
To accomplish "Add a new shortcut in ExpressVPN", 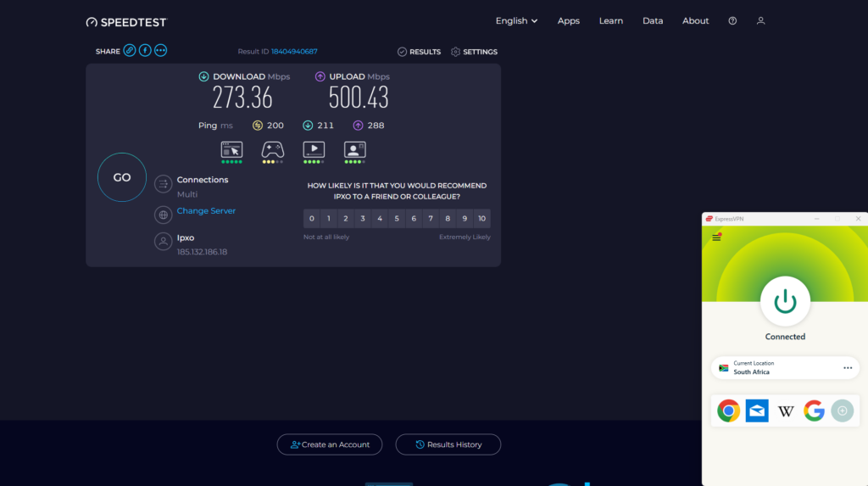I will point(842,411).
